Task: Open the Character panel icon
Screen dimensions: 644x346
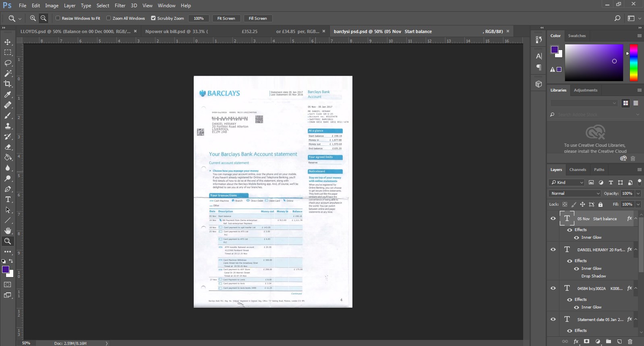Action: coord(539,56)
